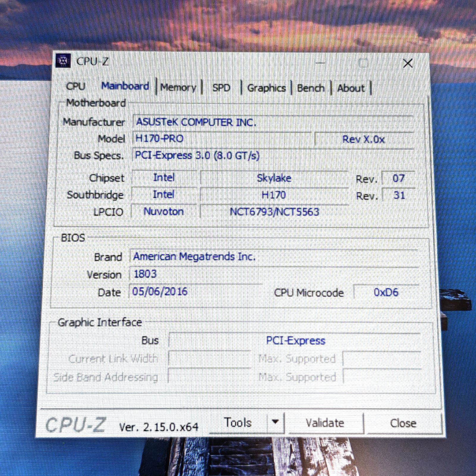
Task: Click the H170 southbridge value
Action: [x=274, y=195]
